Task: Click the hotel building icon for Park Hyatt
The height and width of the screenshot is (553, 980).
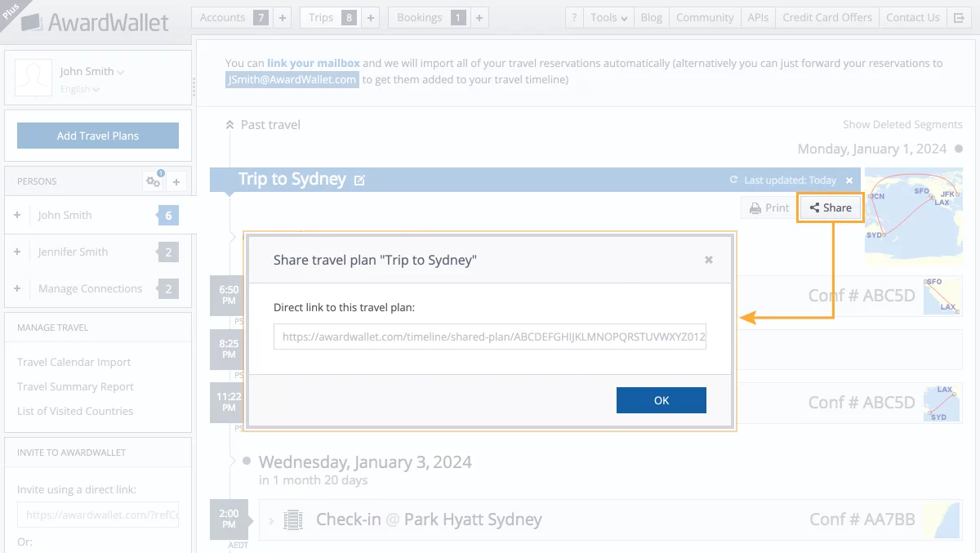Action: coord(292,520)
